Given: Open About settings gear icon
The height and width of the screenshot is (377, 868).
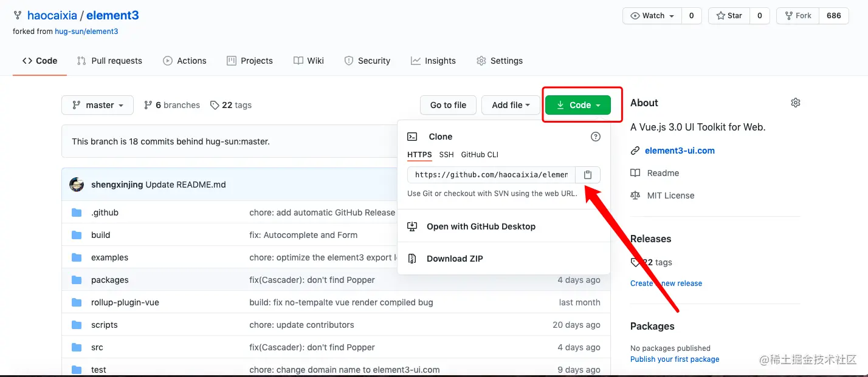Looking at the screenshot, I should click(795, 103).
